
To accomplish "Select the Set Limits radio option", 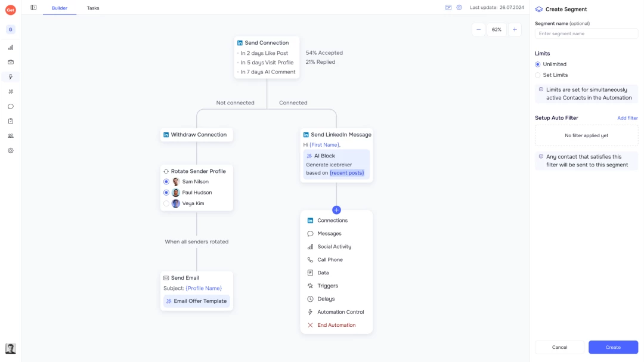I will pyautogui.click(x=538, y=75).
